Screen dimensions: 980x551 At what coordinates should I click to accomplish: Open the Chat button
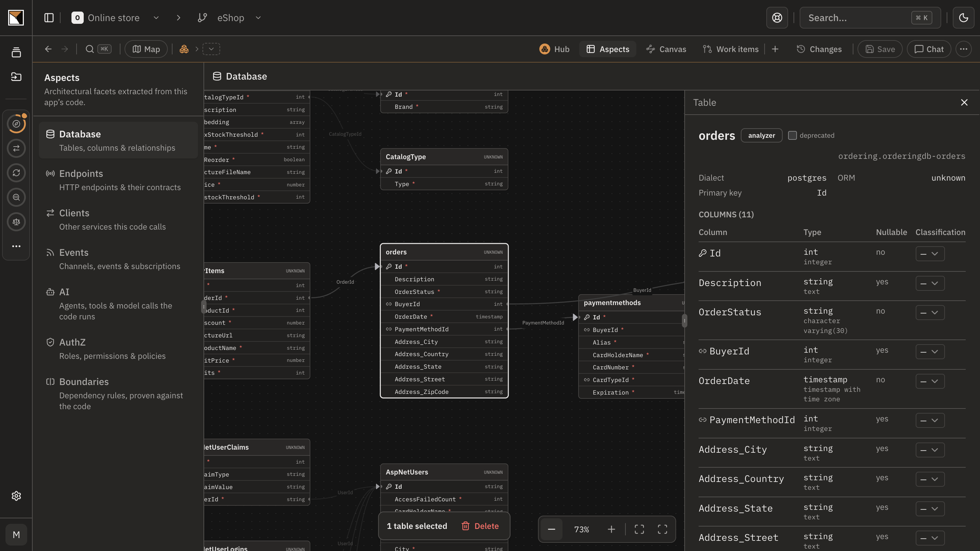[929, 49]
